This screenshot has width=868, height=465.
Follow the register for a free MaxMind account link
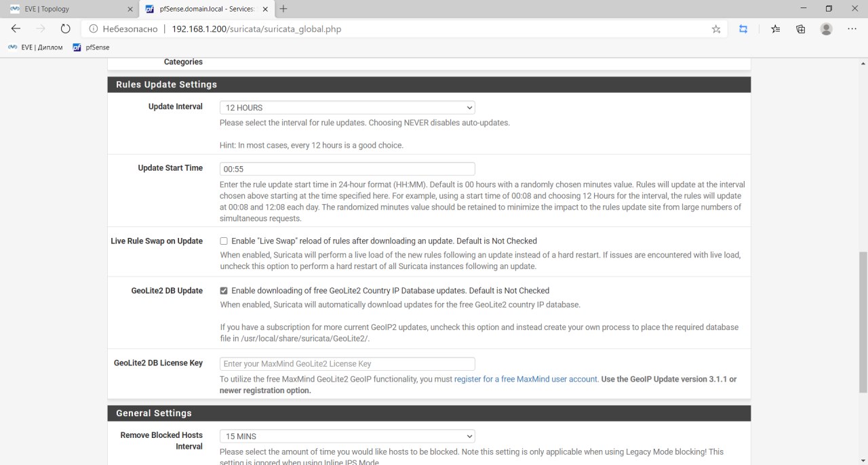(526, 379)
